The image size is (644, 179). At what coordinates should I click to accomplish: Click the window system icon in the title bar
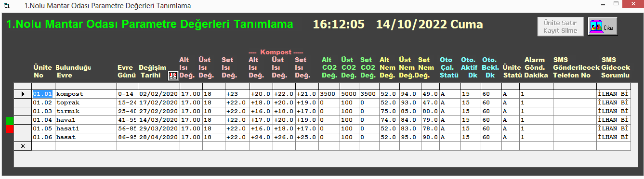click(6, 6)
